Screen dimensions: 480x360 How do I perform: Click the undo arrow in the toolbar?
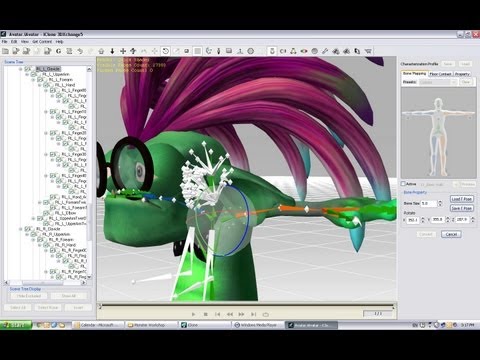[x=80, y=51]
